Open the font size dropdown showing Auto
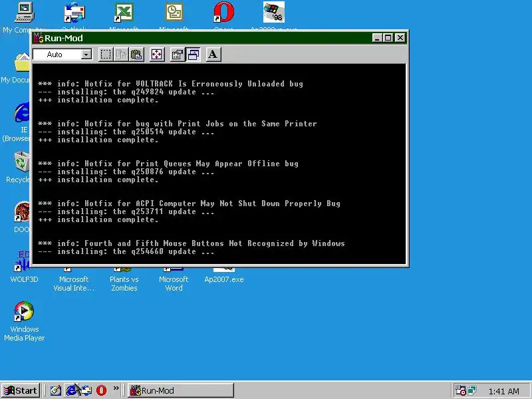The width and height of the screenshot is (532, 399). coord(63,55)
